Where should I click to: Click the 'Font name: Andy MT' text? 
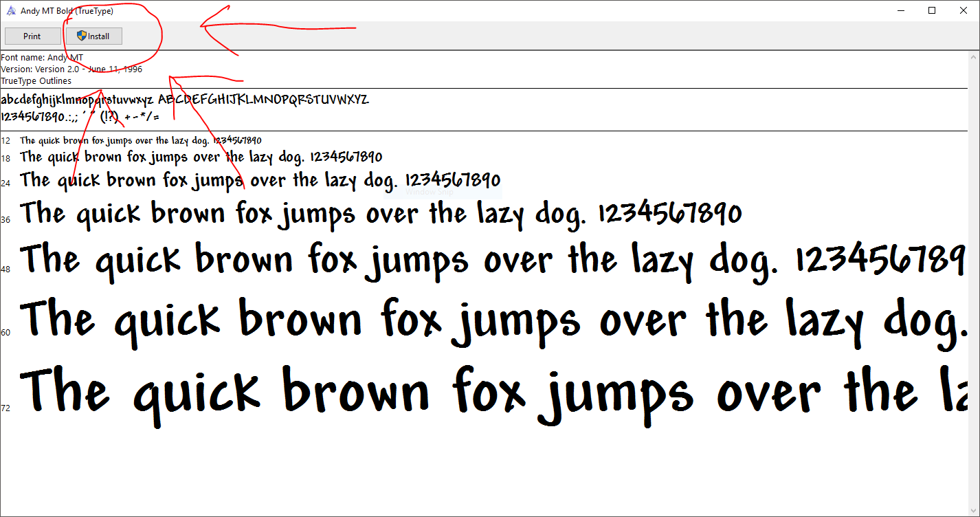tap(42, 58)
